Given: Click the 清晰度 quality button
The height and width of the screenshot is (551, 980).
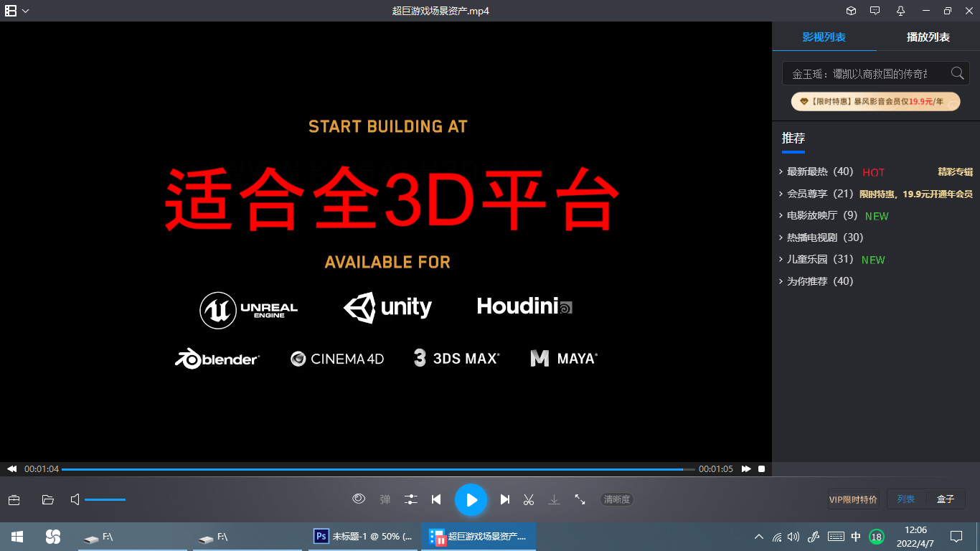Looking at the screenshot, I should click(x=616, y=499).
